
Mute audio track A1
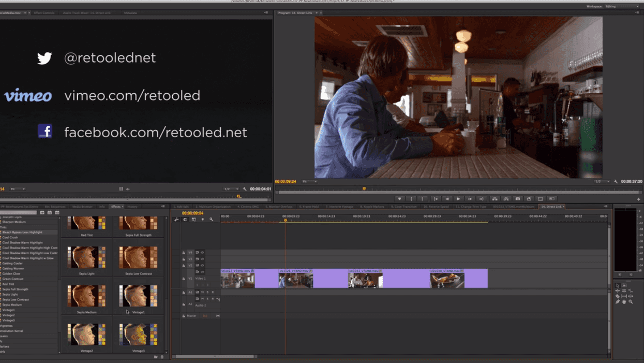click(202, 293)
